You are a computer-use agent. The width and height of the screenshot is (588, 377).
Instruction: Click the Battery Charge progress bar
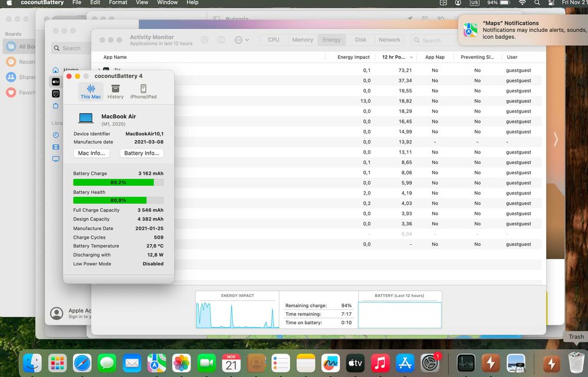[118, 182]
